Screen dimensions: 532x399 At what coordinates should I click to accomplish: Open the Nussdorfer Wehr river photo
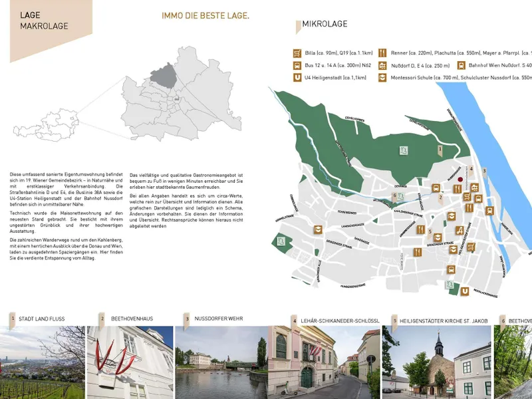[221, 362]
